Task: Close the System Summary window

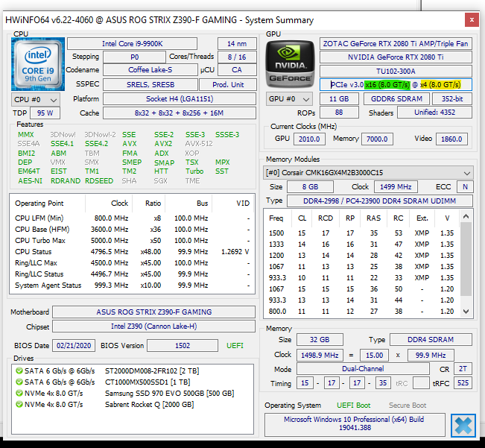Action: (x=472, y=20)
